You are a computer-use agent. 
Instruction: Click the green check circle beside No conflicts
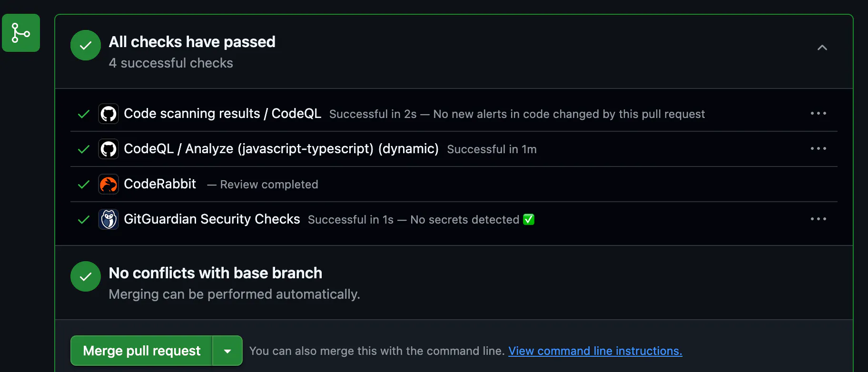coord(86,276)
